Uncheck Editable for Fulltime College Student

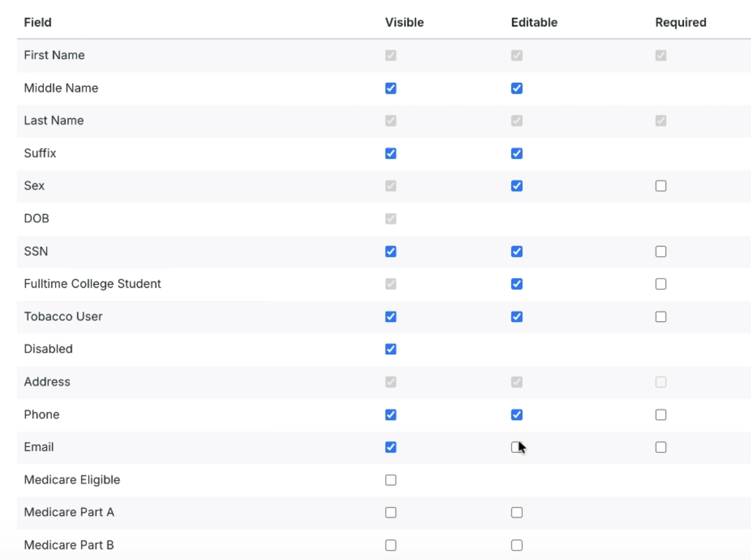click(517, 284)
